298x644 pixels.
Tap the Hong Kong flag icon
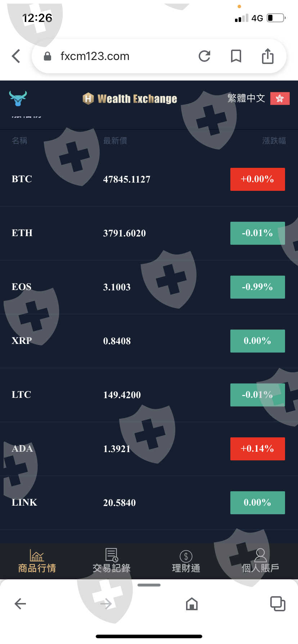280,98
